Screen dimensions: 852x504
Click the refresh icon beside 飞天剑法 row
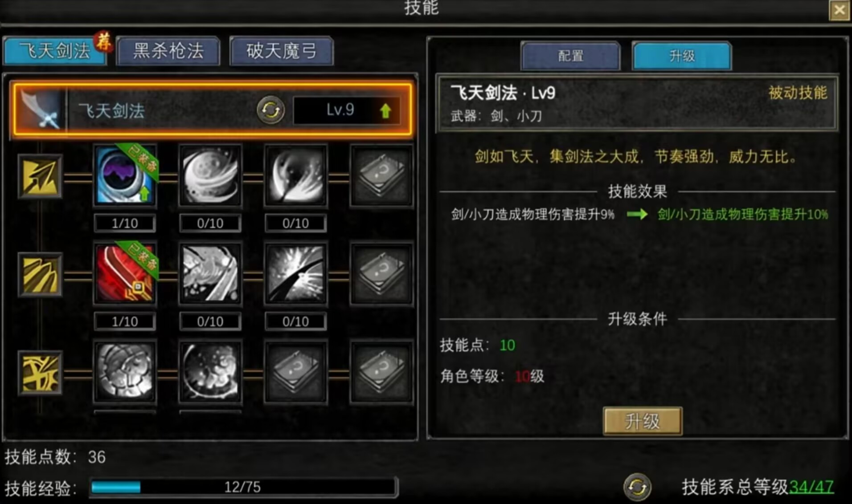270,110
